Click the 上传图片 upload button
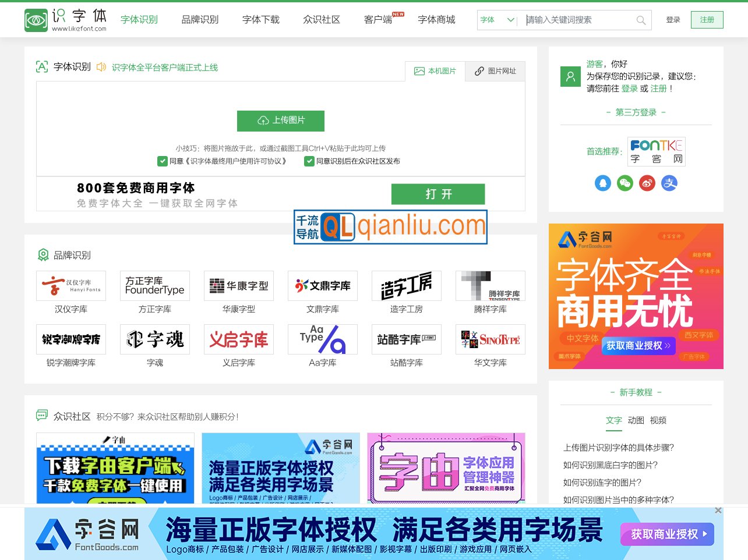 (281, 121)
